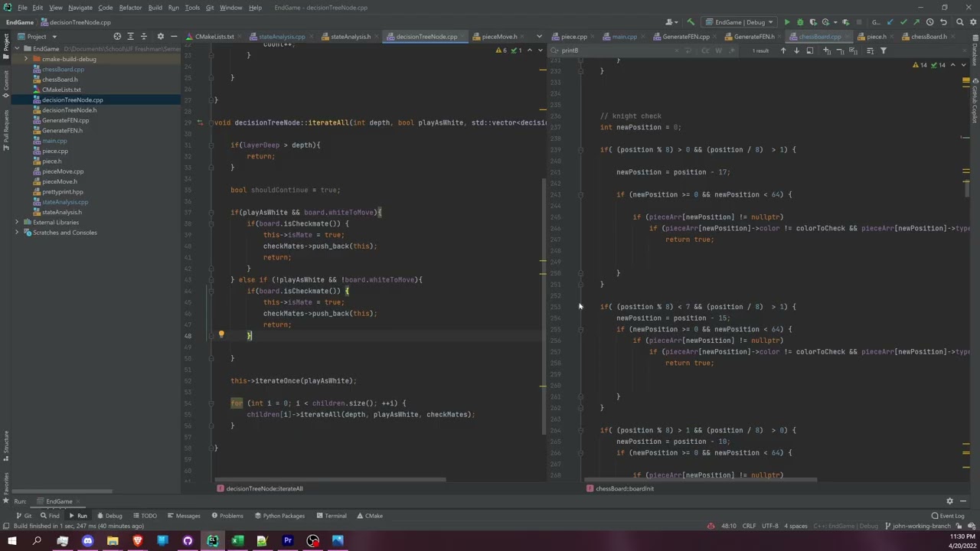
Task: Open IDE settings gear in top toolbar
Action: tap(972, 22)
